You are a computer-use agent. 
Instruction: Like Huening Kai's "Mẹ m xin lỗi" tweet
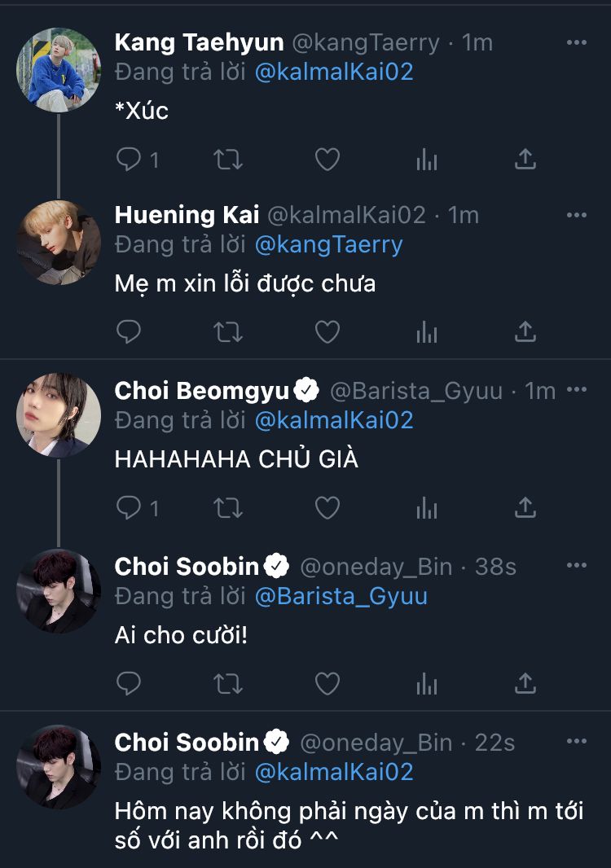tap(327, 331)
